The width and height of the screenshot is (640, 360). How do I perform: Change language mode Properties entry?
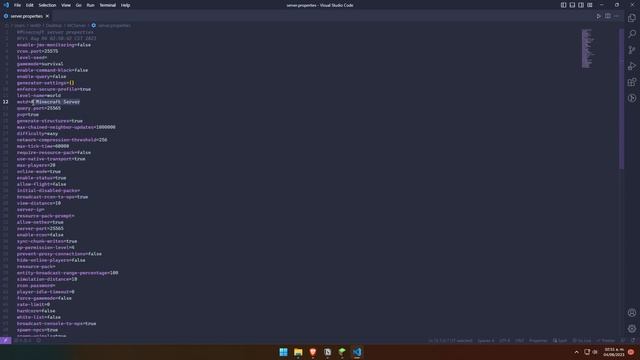click(538, 340)
